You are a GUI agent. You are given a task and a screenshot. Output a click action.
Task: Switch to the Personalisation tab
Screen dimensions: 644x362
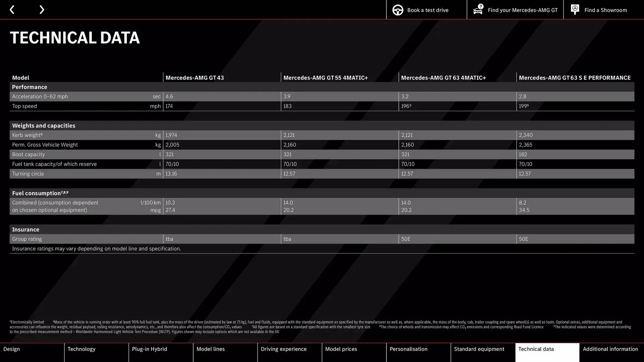[409, 349]
